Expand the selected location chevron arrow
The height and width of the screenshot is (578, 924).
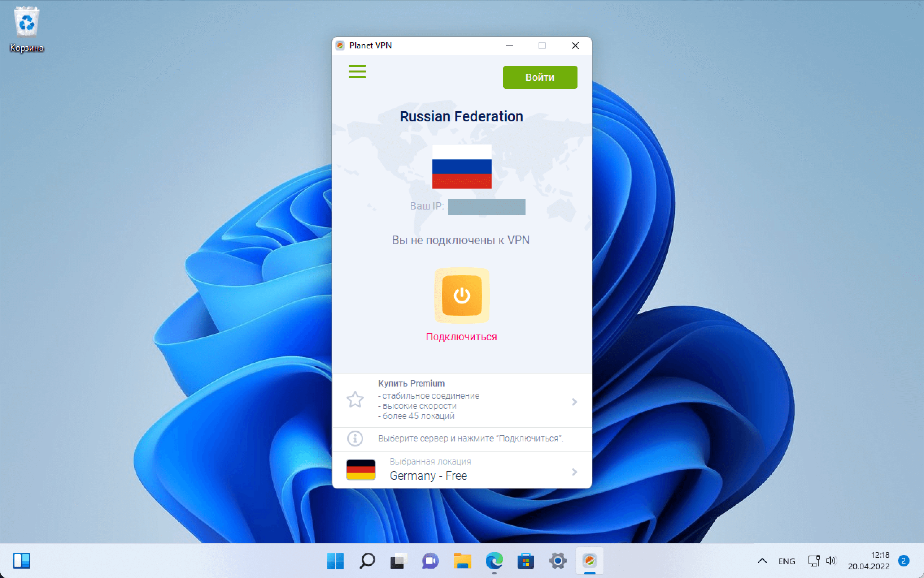point(574,472)
